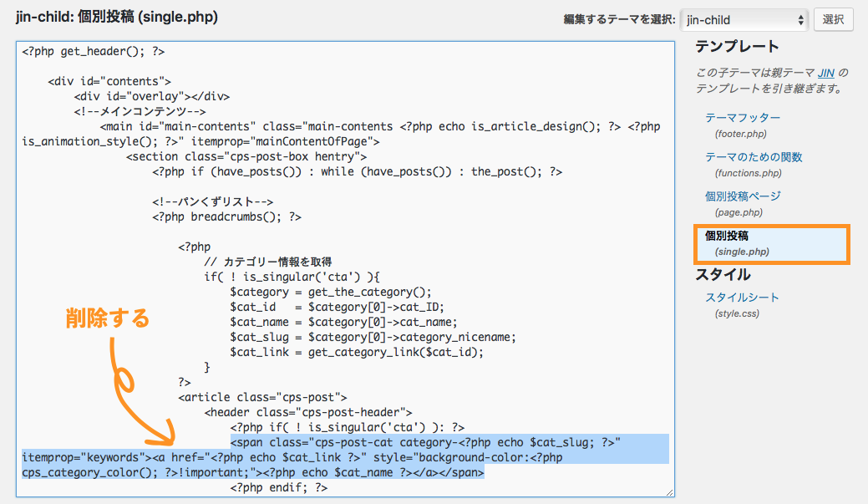Viewport: 868px width, 504px height.
Task: Click the breadcrumbs() code line
Action: point(226,216)
